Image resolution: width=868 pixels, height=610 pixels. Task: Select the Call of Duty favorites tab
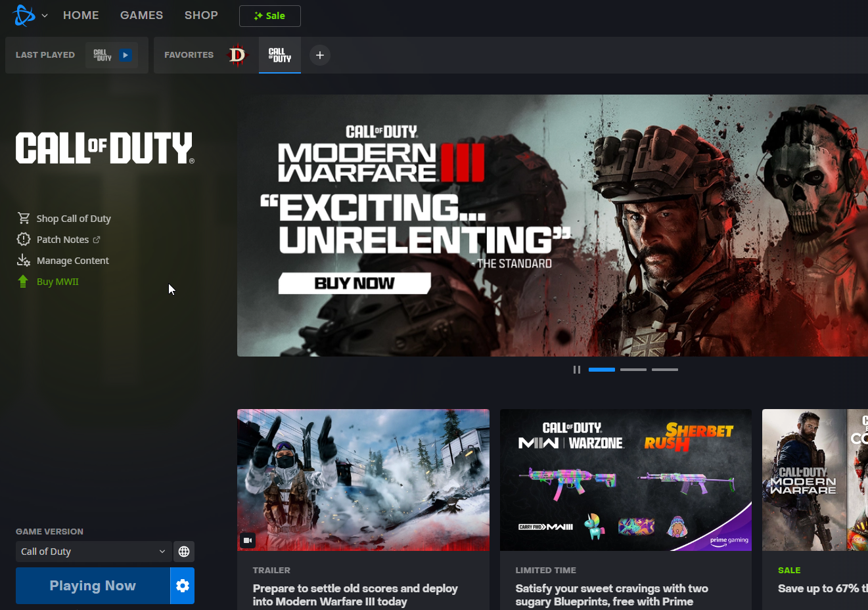click(280, 55)
